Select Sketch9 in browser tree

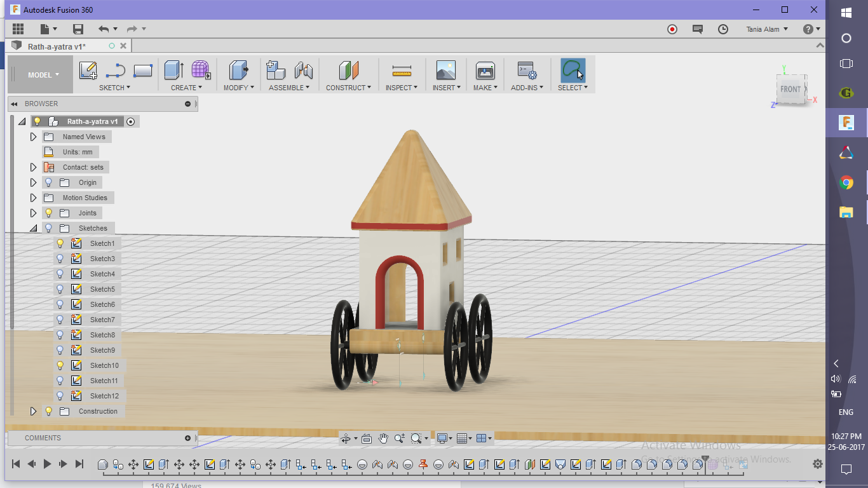click(x=102, y=350)
